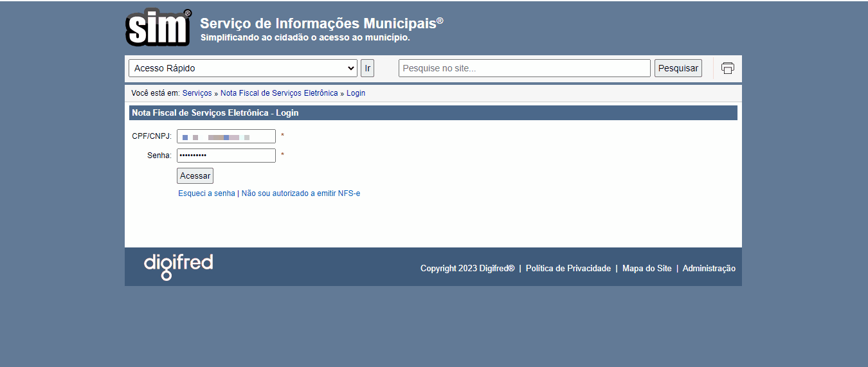Click Não sou autorizado a emitir NFS-e
Image resolution: width=868 pixels, height=367 pixels.
pyautogui.click(x=301, y=193)
